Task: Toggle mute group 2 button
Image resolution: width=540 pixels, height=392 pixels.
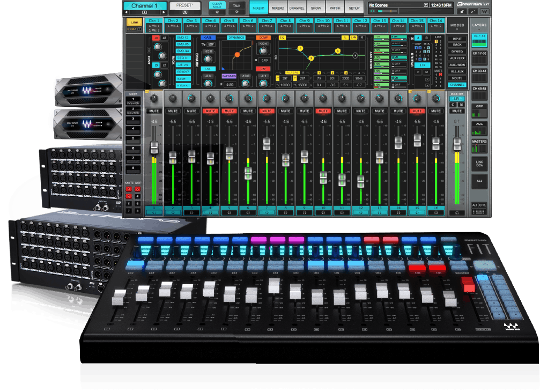Action: point(137,189)
